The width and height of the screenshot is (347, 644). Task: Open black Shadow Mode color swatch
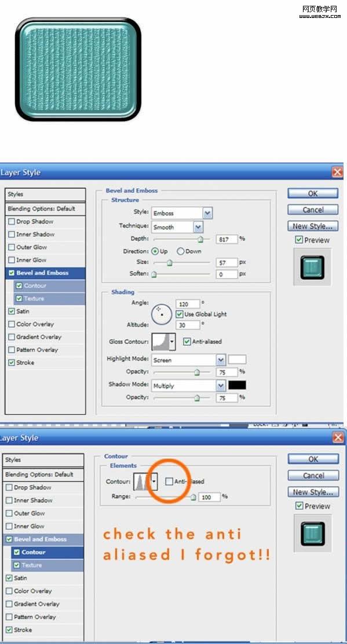(x=237, y=385)
